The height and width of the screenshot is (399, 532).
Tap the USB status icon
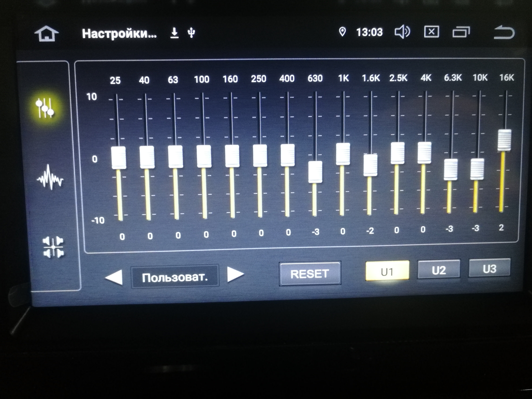click(x=191, y=33)
